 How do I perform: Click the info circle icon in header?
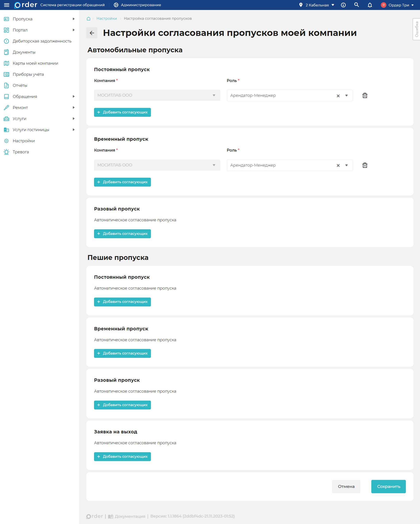coord(343,5)
